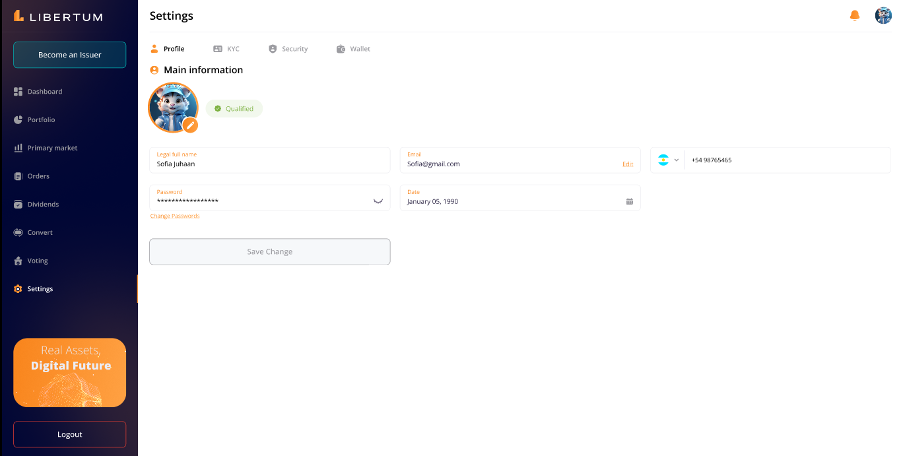Open Dashboard from the sidebar
Viewport: 904px width, 456px height.
(x=44, y=92)
